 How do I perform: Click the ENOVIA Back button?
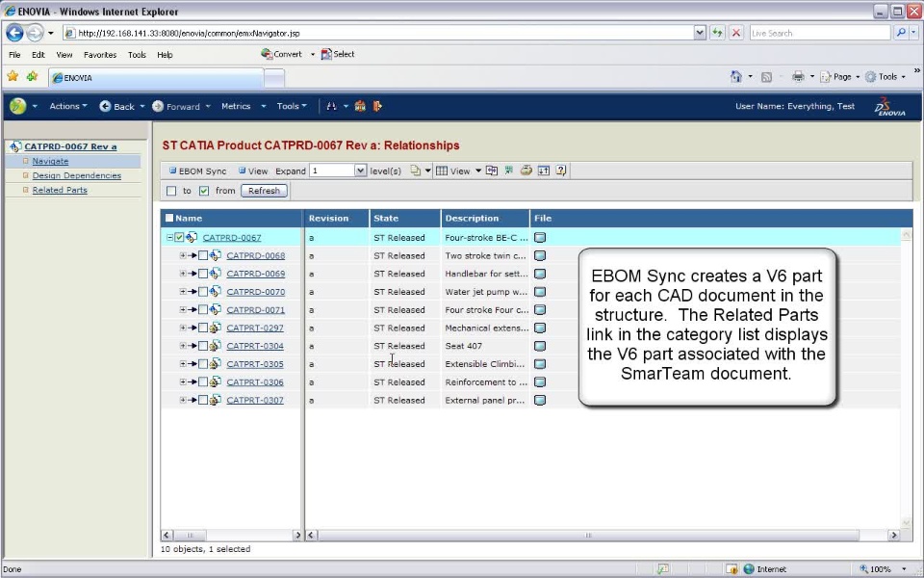[116, 106]
